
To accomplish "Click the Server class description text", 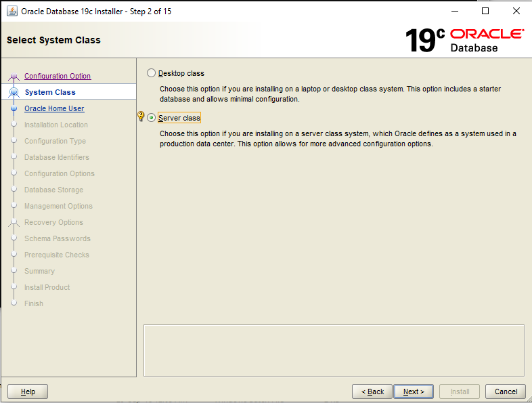I will 338,139.
